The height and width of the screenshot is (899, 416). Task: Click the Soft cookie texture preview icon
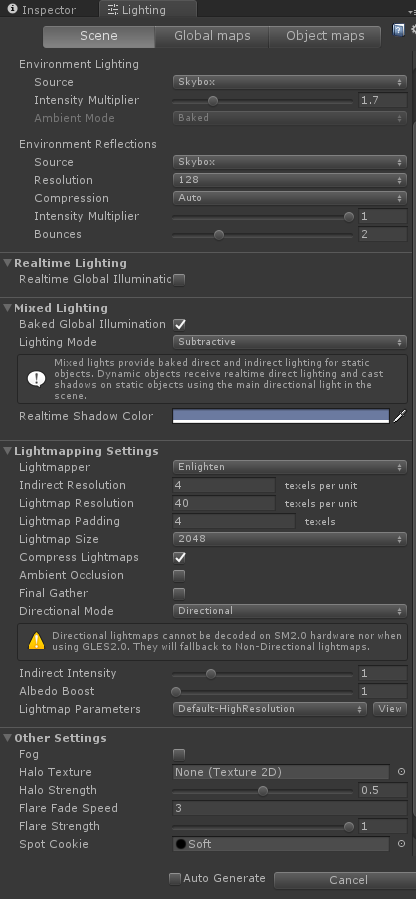point(181,844)
